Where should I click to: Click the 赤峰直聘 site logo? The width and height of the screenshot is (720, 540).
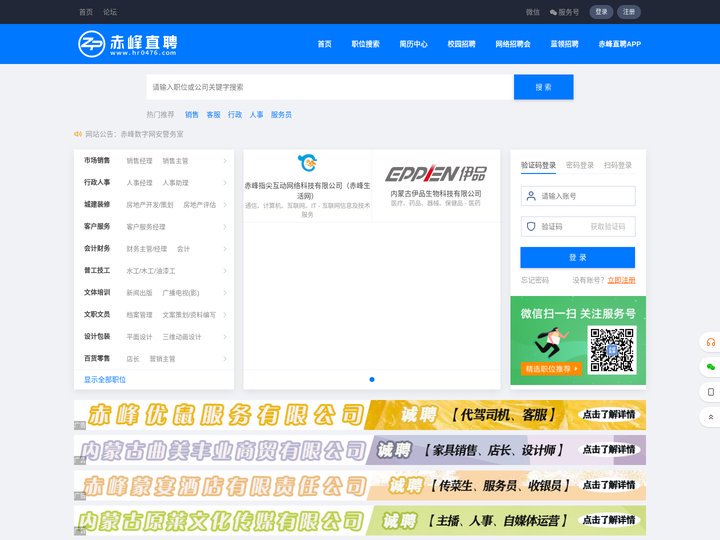coord(128,44)
